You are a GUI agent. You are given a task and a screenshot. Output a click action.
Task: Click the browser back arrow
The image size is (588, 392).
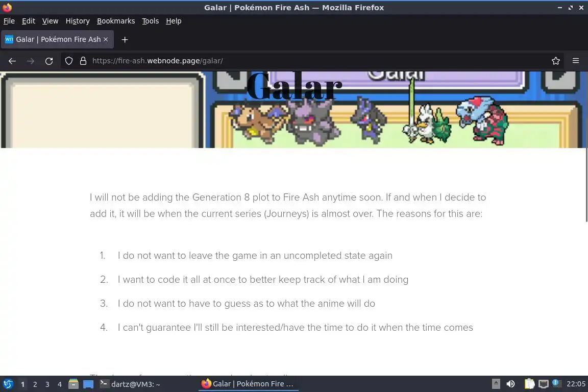tap(12, 61)
